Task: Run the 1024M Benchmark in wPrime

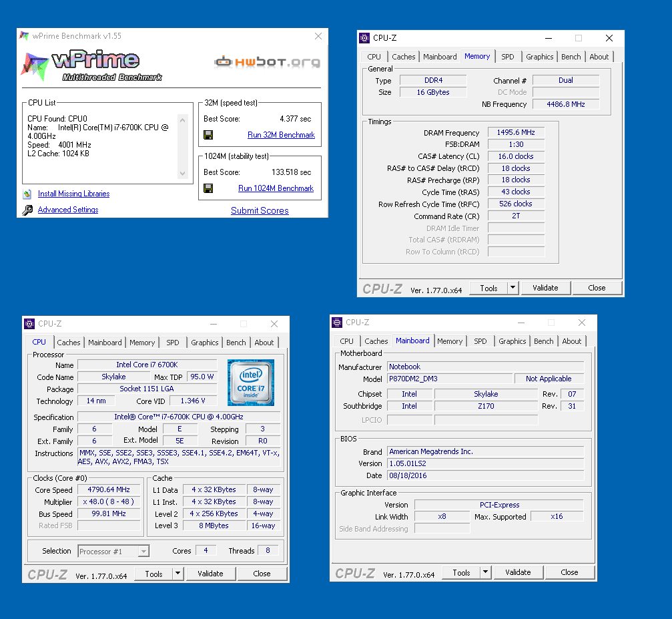Action: click(x=276, y=188)
